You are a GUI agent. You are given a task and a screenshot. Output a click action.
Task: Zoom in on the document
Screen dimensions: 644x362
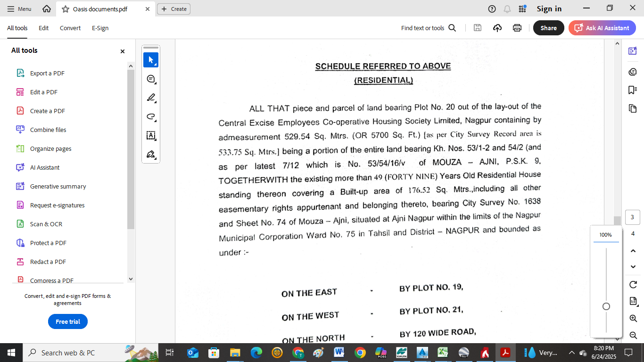click(x=633, y=318)
